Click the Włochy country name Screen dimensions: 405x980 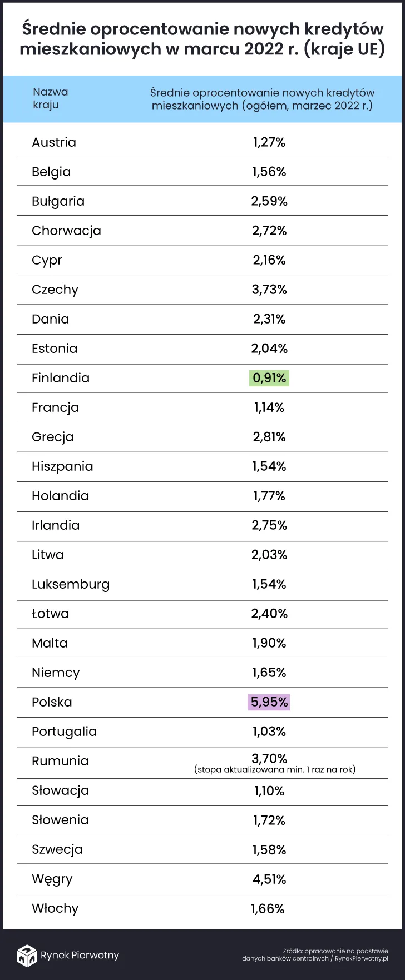55,909
